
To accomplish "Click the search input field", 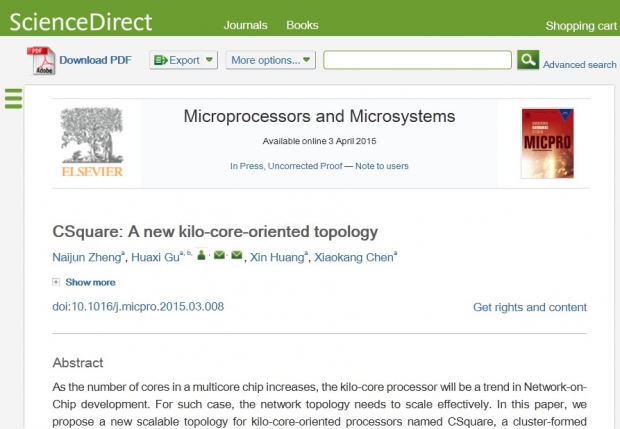I will 417,60.
